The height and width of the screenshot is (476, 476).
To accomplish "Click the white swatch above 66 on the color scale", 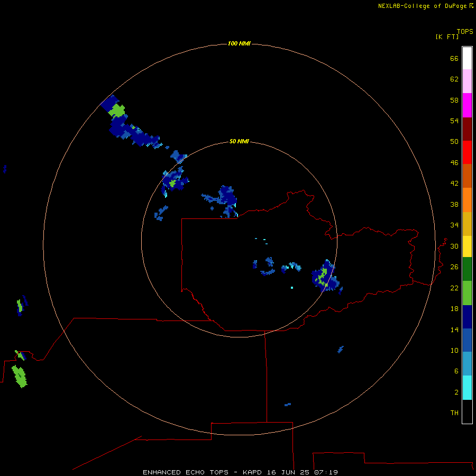I will click(467, 58).
